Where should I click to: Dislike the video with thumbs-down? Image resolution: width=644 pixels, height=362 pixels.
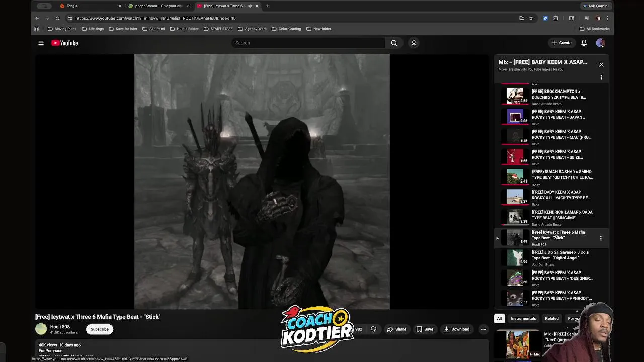[x=373, y=329]
